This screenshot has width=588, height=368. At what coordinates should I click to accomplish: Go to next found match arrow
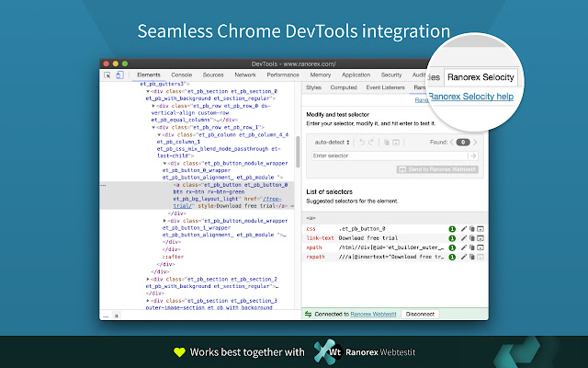(x=475, y=143)
